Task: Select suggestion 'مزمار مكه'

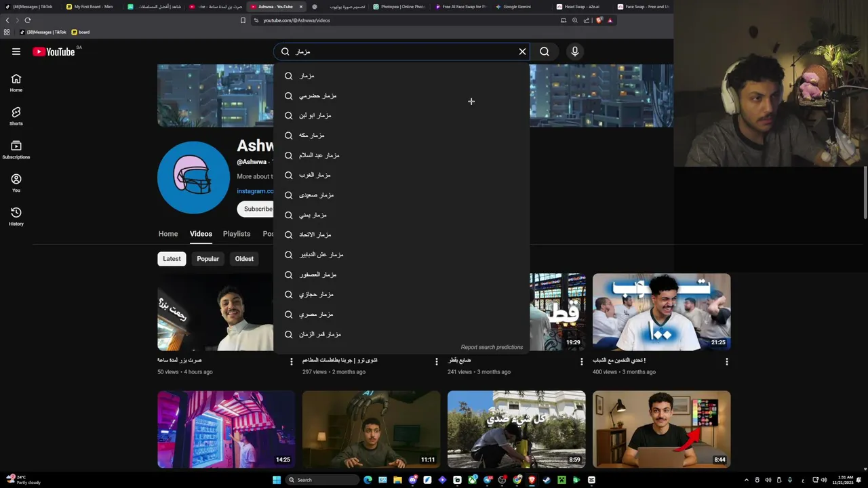Action: pos(401,136)
